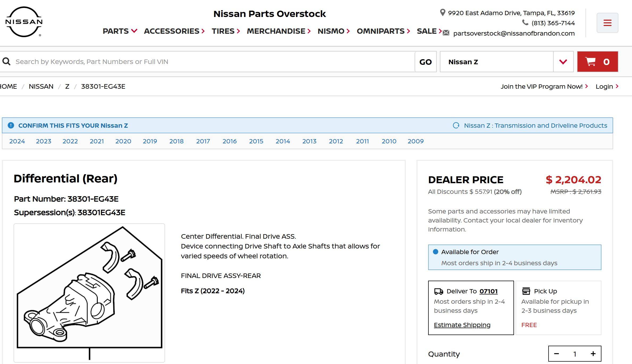Click the Nissan logo

[24, 22]
